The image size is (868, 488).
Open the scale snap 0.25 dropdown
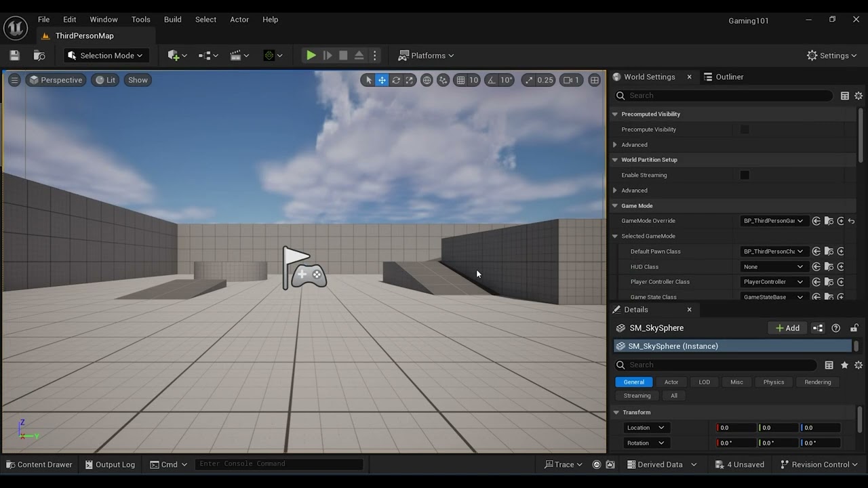(545, 80)
